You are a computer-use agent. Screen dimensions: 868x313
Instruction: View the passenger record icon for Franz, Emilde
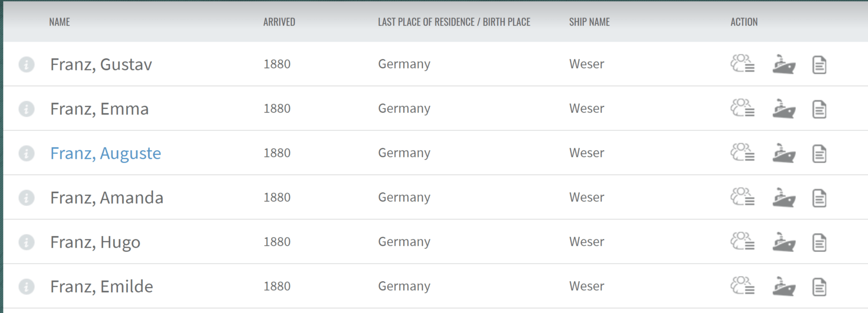click(x=742, y=285)
